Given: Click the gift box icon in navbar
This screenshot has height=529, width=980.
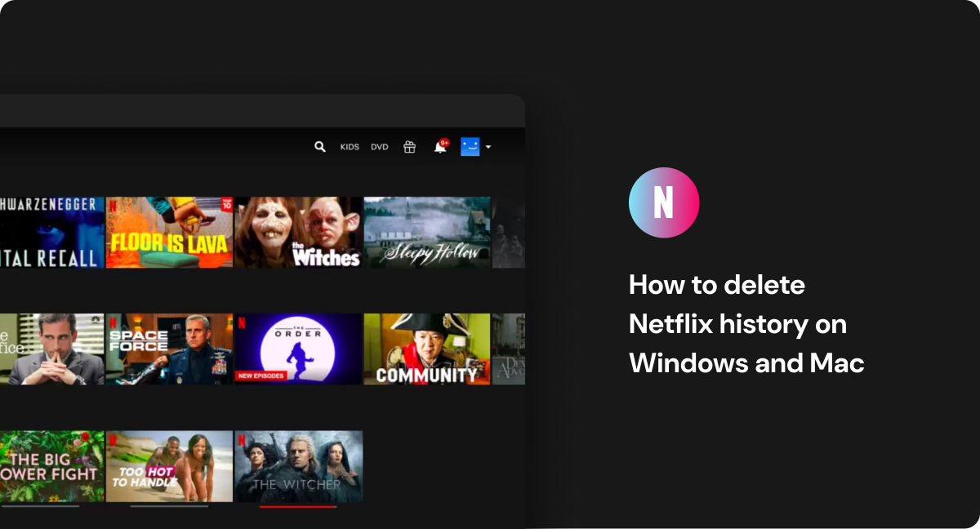Looking at the screenshot, I should click(408, 147).
